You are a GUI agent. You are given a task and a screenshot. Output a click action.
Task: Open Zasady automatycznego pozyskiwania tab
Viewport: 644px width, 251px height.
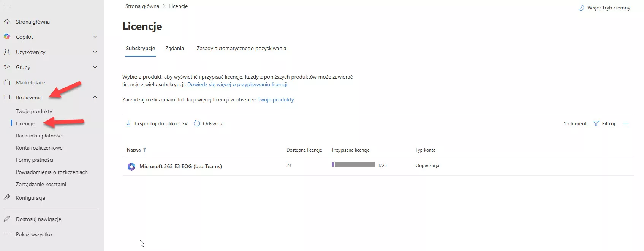click(x=241, y=48)
